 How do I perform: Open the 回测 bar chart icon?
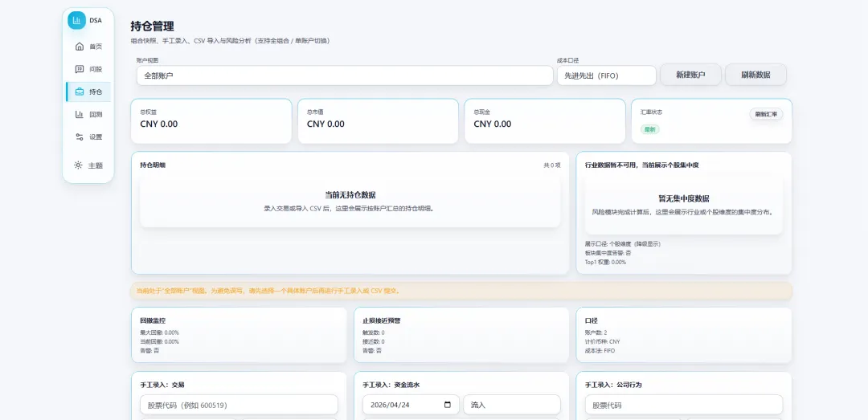(x=79, y=115)
